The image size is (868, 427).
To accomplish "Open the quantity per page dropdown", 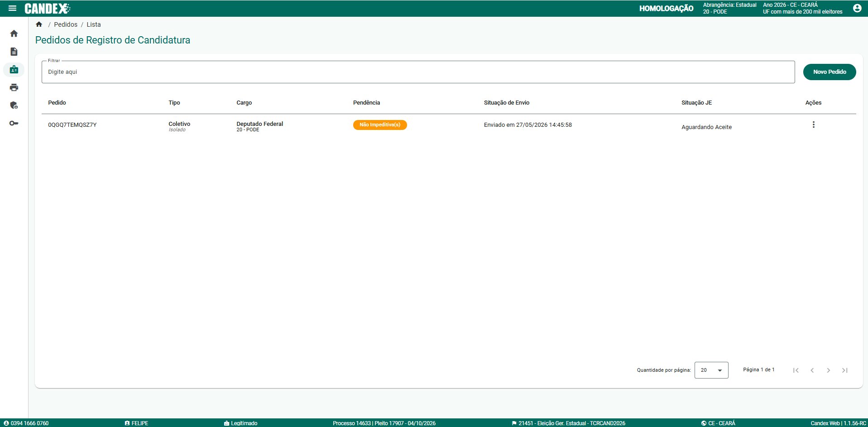I will [x=711, y=370].
